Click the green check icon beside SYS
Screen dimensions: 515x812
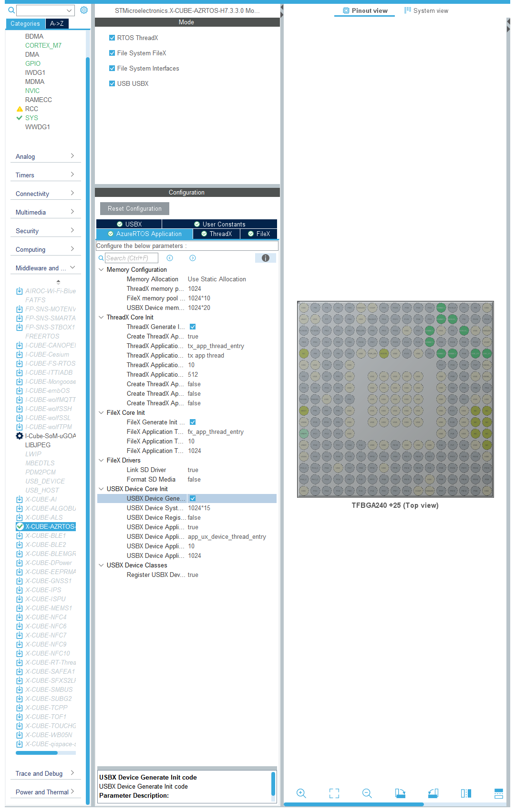tap(20, 118)
